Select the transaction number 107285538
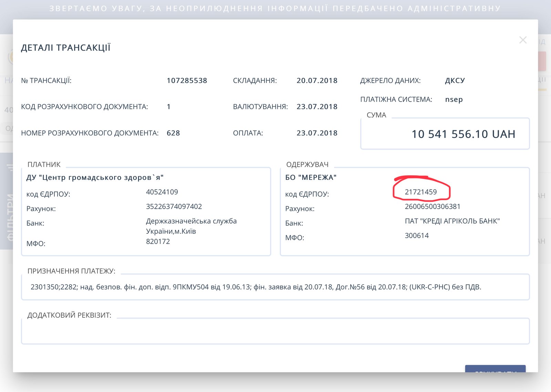The image size is (551, 392). point(187,81)
